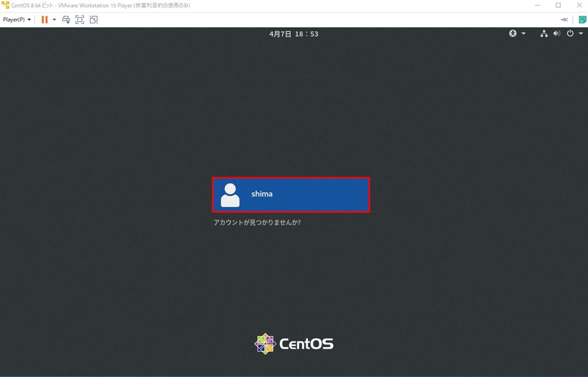Image resolution: width=588 pixels, height=377 pixels.
Task: Collapse the toolbar with the double-chevron icon
Action: click(565, 20)
